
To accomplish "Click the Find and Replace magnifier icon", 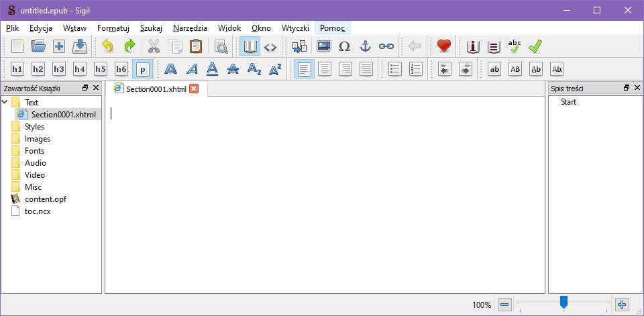I will [x=221, y=46].
